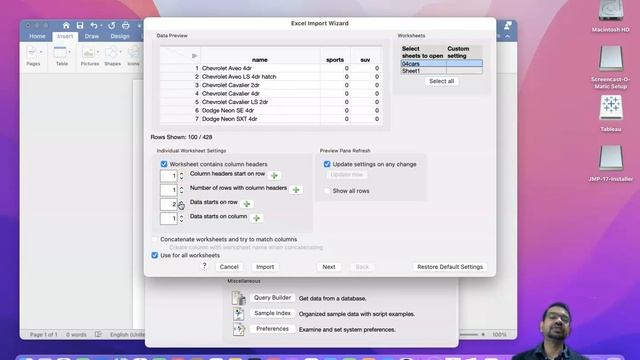Click stepper for Data starts on row
640x360 pixels.
[x=181, y=204]
